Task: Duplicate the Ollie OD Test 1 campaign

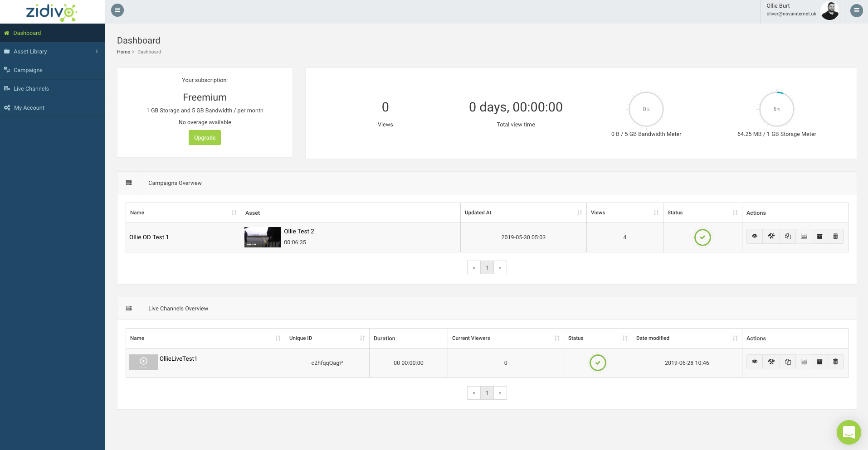Action: click(788, 236)
